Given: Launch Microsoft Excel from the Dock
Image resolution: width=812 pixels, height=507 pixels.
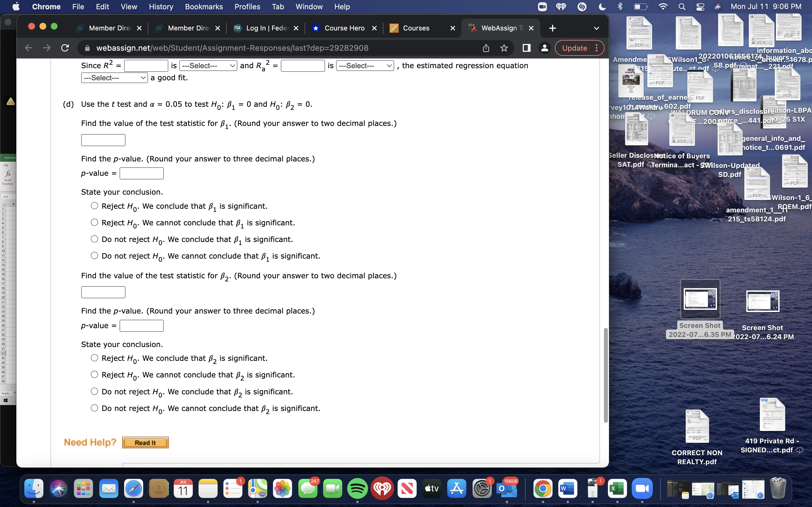Looking at the screenshot, I should point(618,489).
